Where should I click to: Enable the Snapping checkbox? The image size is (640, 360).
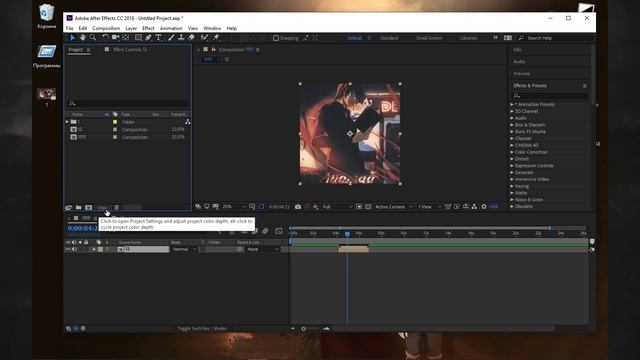click(276, 38)
